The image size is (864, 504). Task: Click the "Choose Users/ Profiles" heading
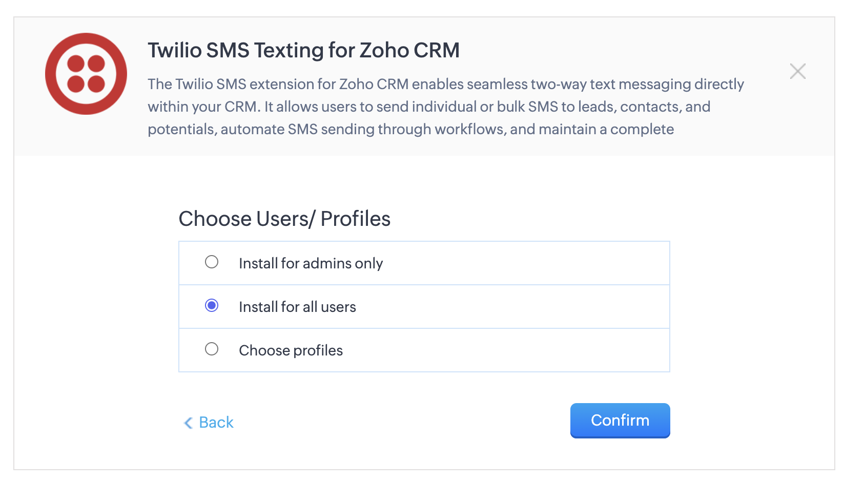pyautogui.click(x=284, y=219)
